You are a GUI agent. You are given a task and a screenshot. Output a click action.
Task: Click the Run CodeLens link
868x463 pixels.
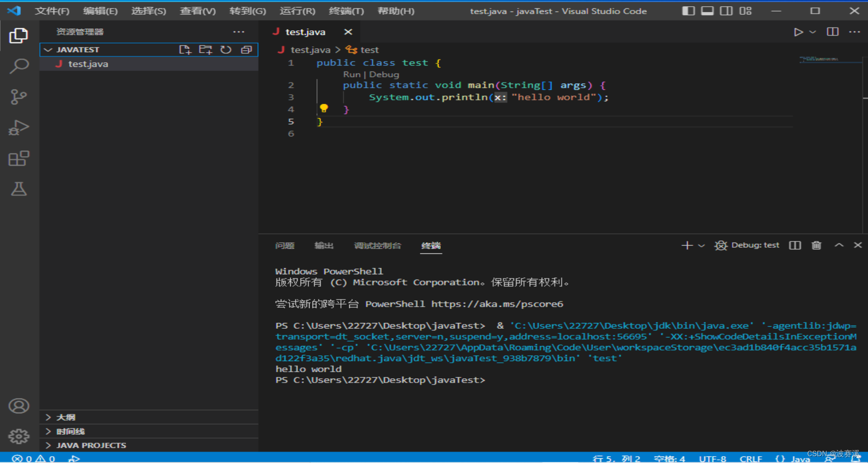coord(352,74)
